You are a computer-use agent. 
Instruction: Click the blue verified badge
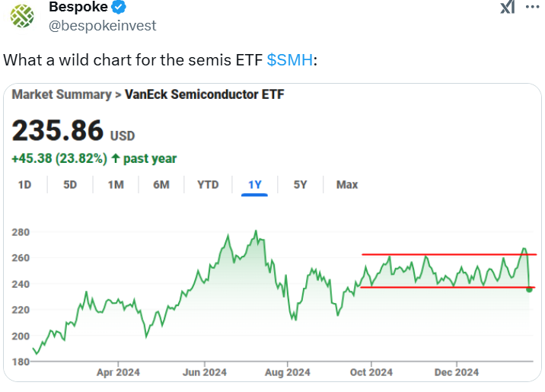pyautogui.click(x=119, y=7)
